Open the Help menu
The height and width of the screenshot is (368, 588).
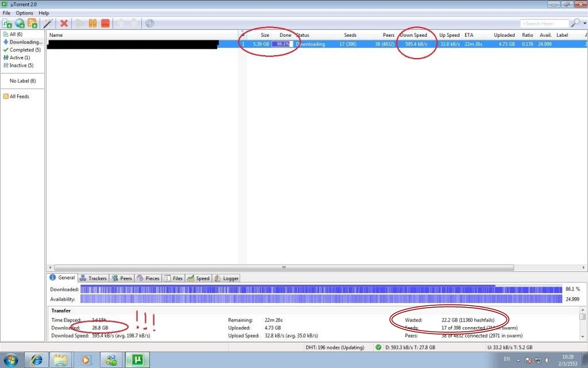pos(44,13)
